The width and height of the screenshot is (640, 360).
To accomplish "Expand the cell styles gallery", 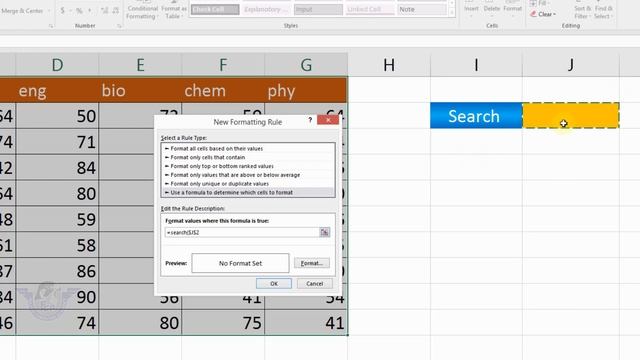I will pos(452,13).
